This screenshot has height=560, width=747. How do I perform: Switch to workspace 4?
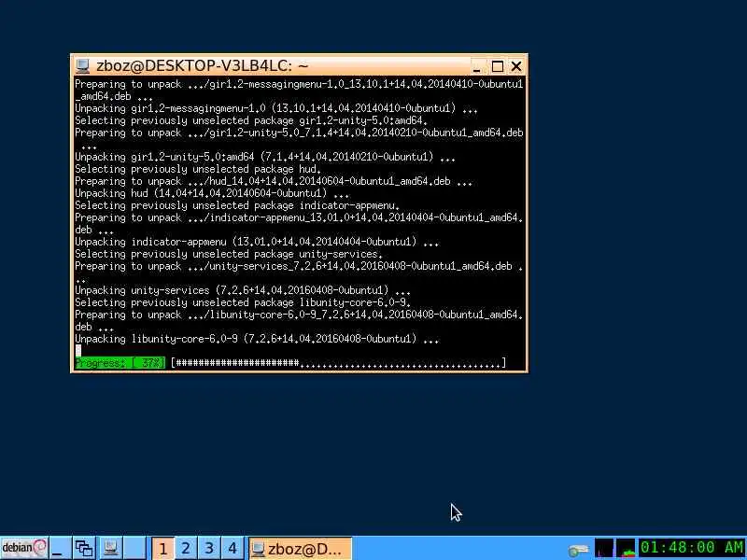click(233, 548)
